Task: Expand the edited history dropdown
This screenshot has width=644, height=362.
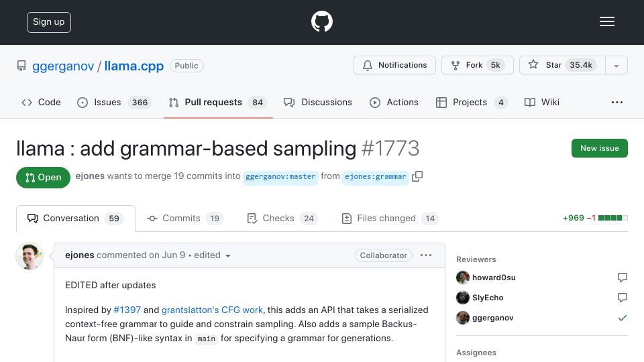Action: pyautogui.click(x=213, y=255)
